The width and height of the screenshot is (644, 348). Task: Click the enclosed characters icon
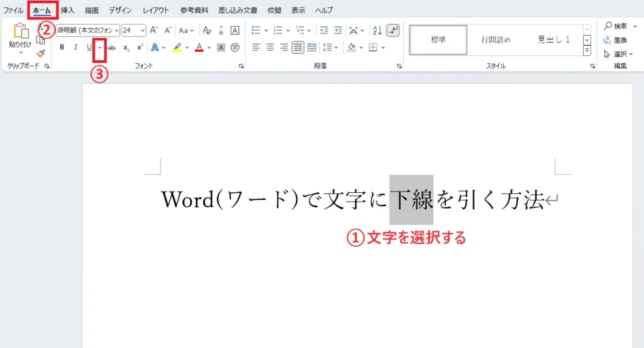click(235, 48)
